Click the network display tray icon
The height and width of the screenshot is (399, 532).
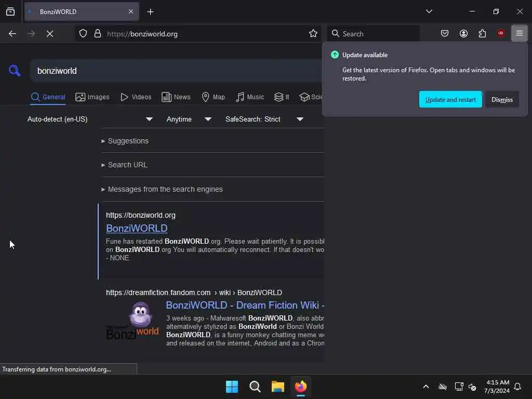pos(459,387)
